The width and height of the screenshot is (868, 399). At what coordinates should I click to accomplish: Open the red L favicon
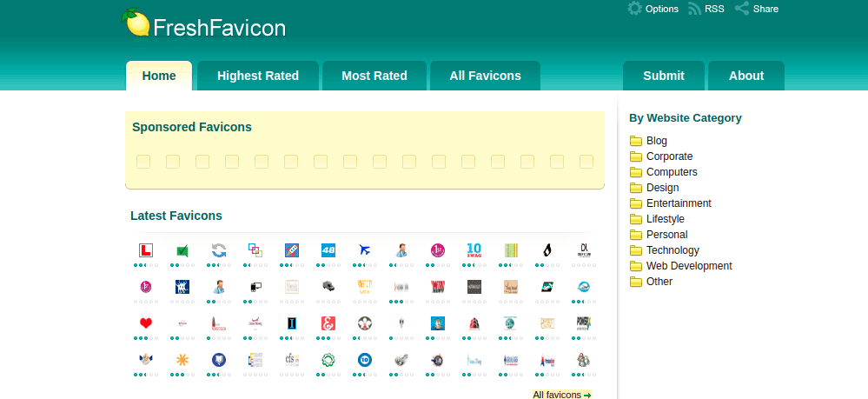tap(146, 250)
